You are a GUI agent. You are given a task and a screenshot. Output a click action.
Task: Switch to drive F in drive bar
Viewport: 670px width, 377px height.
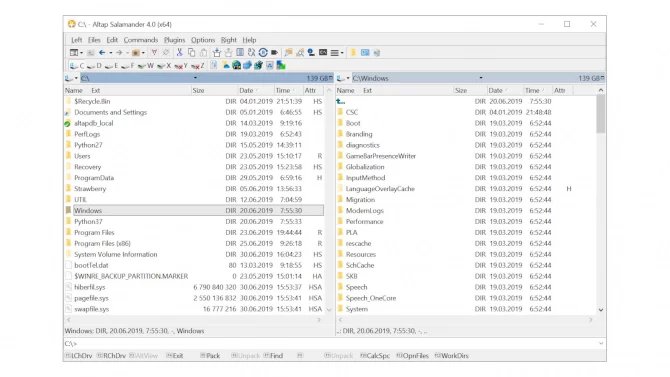point(127,65)
